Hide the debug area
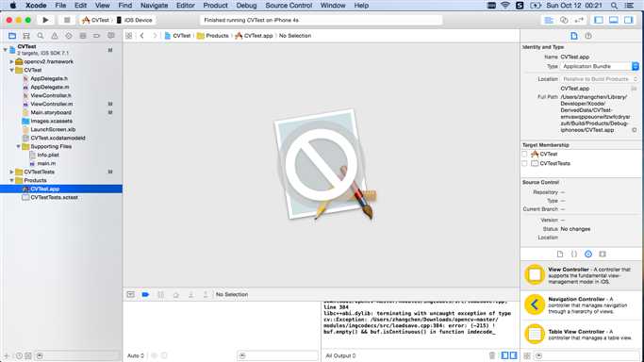The width and height of the screenshot is (644, 362). 131,294
